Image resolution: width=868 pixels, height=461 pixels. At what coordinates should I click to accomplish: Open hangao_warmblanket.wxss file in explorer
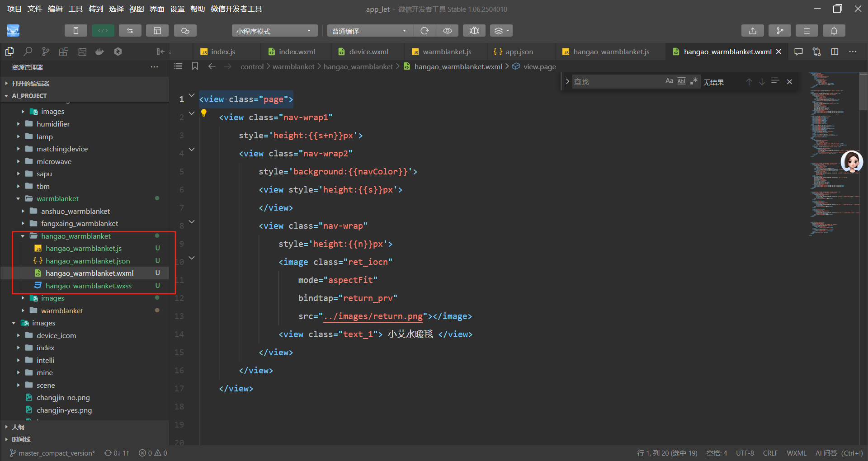coord(88,286)
